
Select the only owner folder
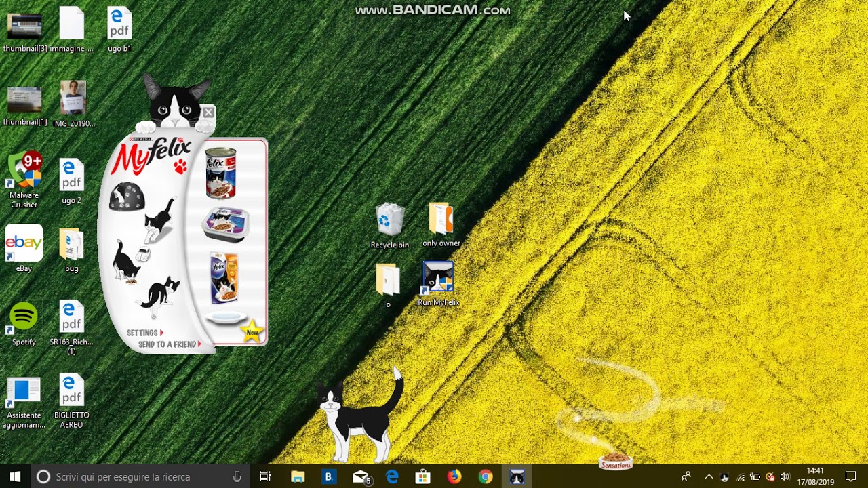[x=441, y=225]
